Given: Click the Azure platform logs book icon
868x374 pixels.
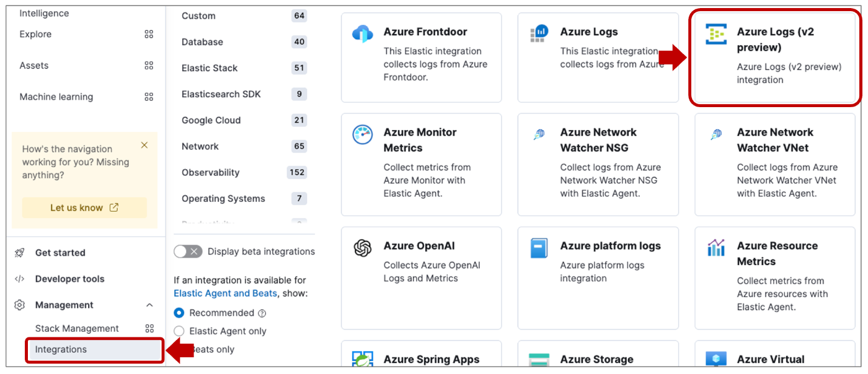Looking at the screenshot, I should coord(539,248).
